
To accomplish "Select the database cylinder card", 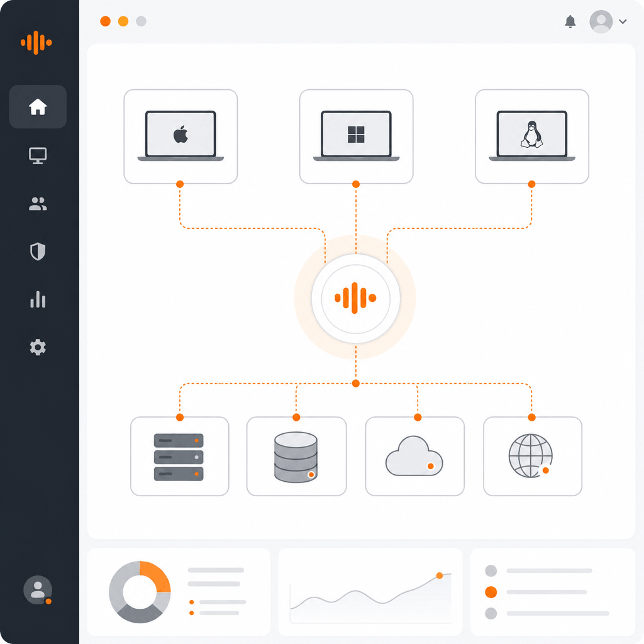I will pos(297,457).
